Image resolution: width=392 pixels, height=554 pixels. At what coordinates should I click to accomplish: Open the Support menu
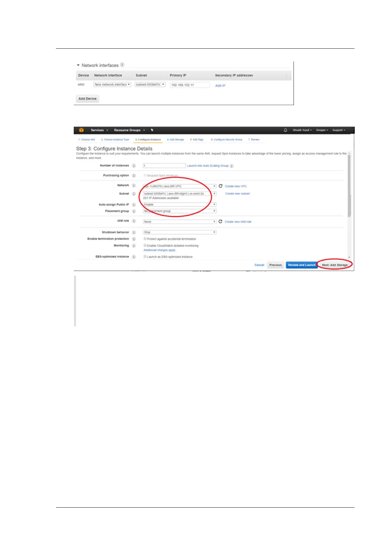point(339,130)
